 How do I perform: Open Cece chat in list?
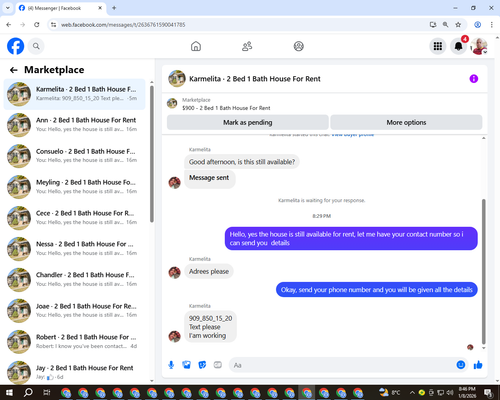(75, 218)
